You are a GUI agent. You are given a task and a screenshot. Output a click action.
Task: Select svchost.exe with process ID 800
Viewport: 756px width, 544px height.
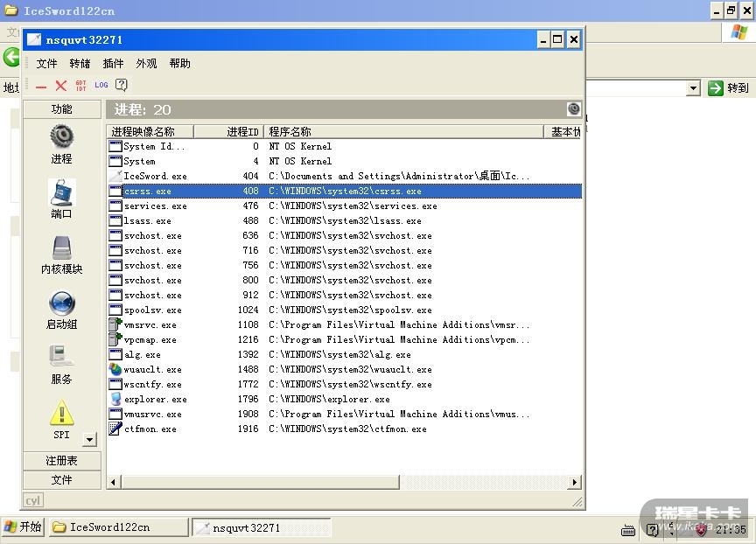coord(344,281)
